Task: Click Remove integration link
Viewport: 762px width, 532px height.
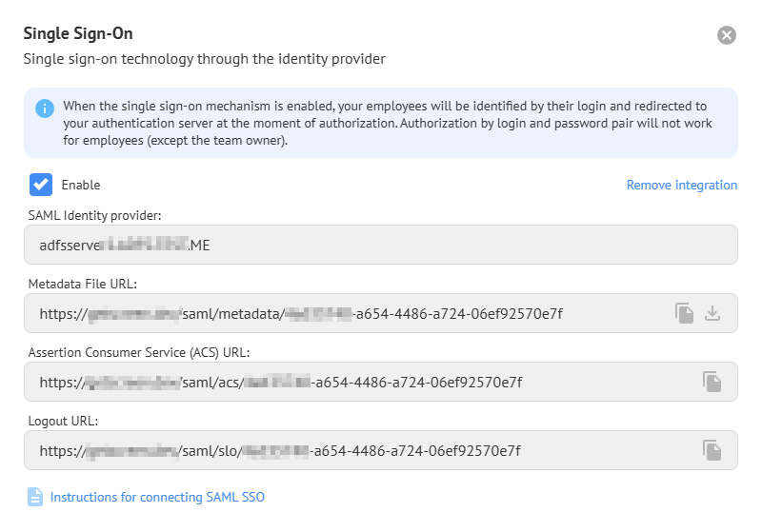Action: click(x=681, y=185)
